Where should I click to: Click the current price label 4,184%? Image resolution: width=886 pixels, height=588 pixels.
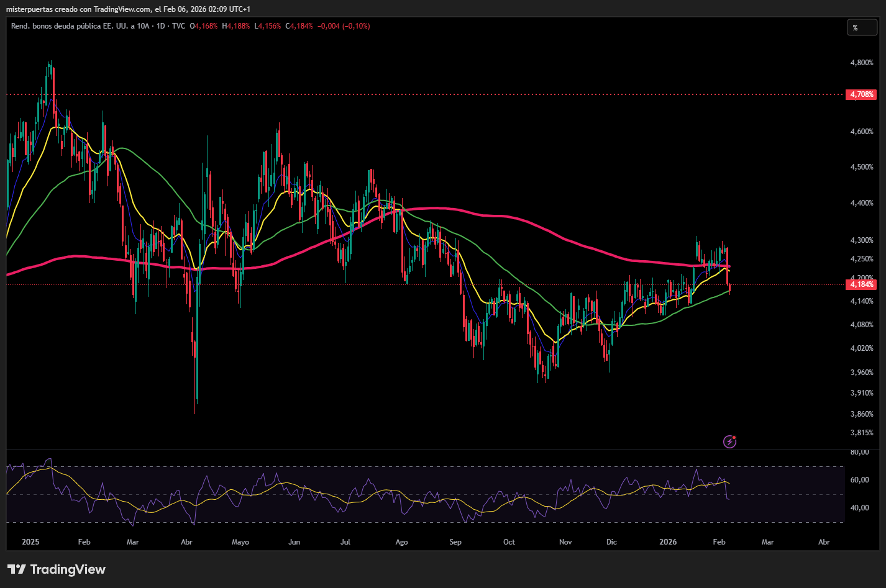click(862, 284)
